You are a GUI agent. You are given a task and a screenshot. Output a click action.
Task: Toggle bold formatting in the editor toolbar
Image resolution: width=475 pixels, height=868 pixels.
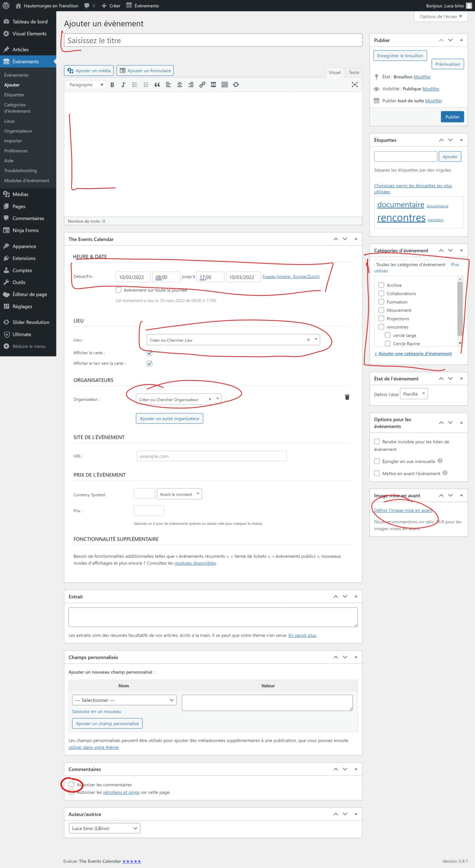(112, 85)
